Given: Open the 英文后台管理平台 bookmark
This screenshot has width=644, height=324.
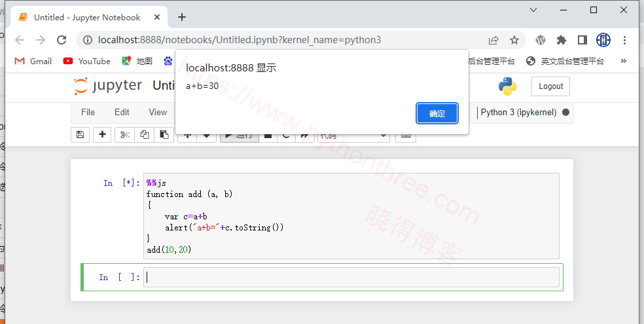Looking at the screenshot, I should pos(565,61).
